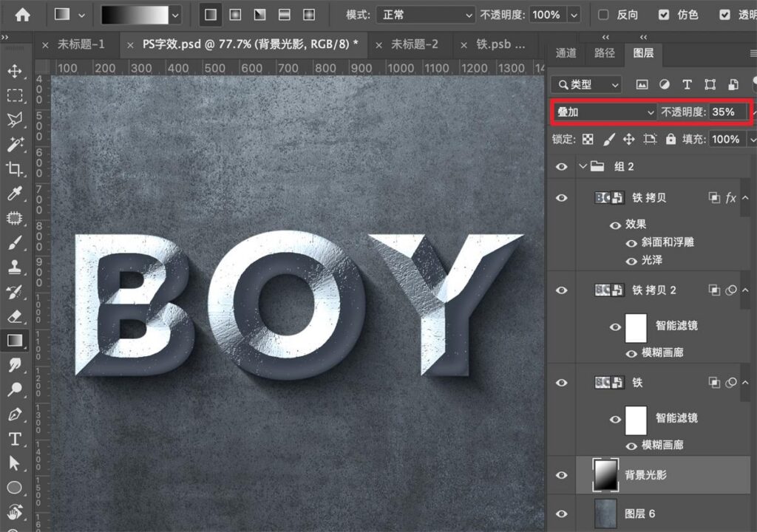Lock all padlock icon
The height and width of the screenshot is (532, 757).
coord(671,140)
